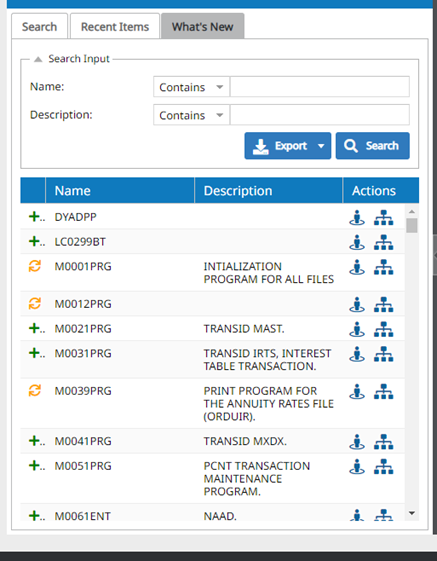Click the green plus icon beside M0041PRG
Viewport: 437px width, 561px height.
(x=34, y=441)
